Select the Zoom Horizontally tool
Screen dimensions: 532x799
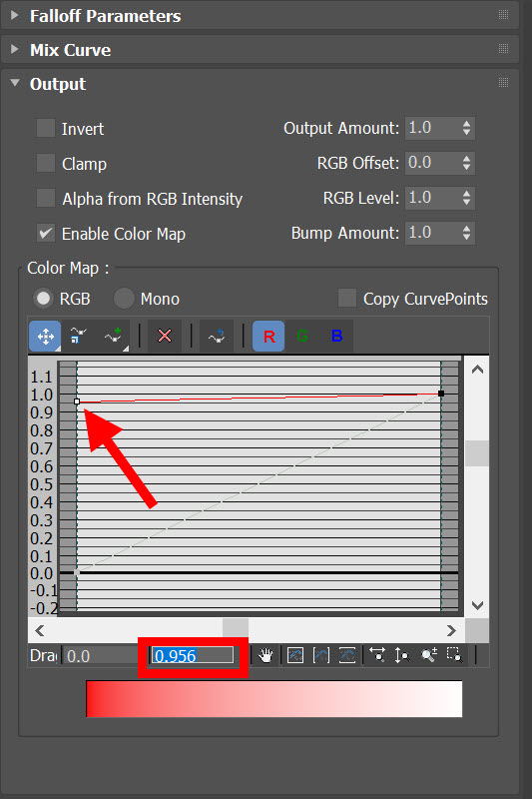(377, 655)
